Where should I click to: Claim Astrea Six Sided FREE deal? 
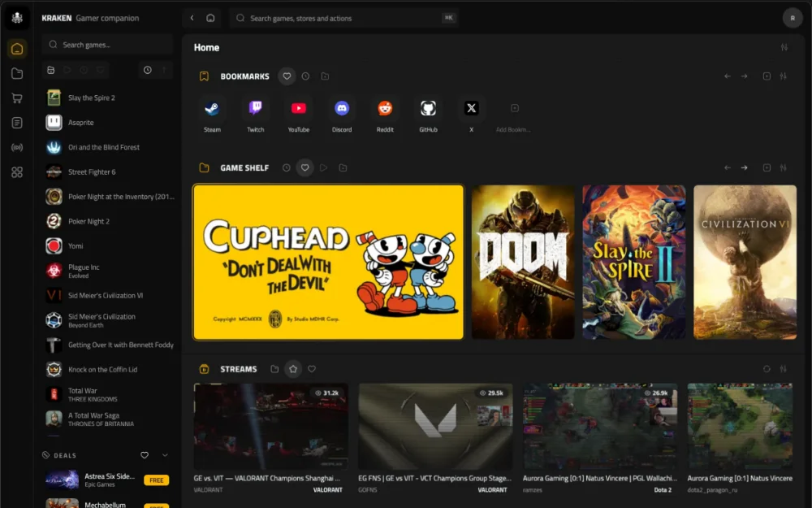click(157, 480)
